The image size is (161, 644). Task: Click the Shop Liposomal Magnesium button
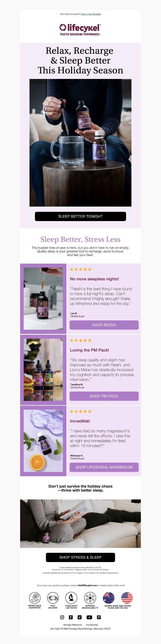[x=104, y=467]
